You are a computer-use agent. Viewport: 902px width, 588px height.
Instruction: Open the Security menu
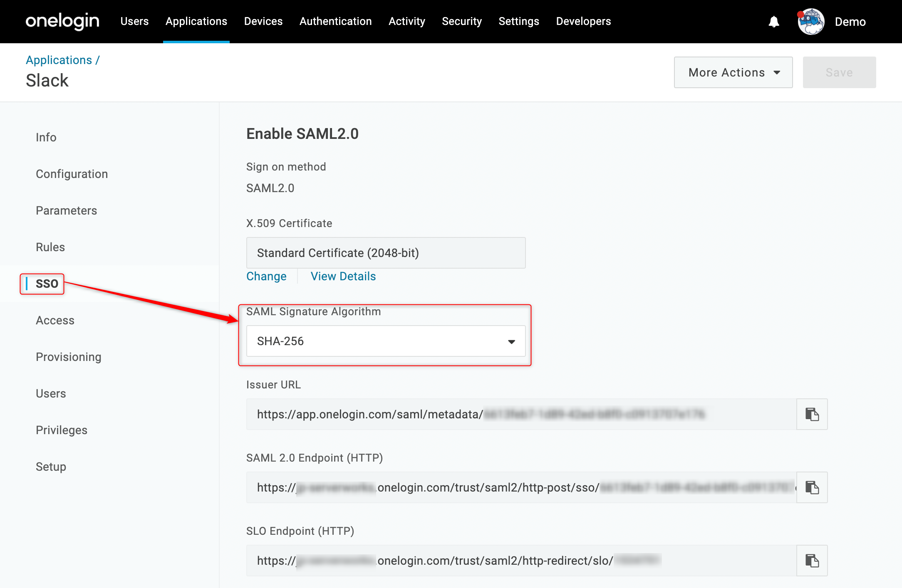(x=462, y=21)
